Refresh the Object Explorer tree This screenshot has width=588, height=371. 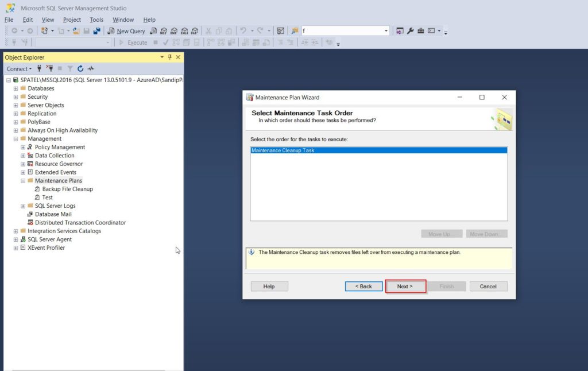click(x=80, y=69)
